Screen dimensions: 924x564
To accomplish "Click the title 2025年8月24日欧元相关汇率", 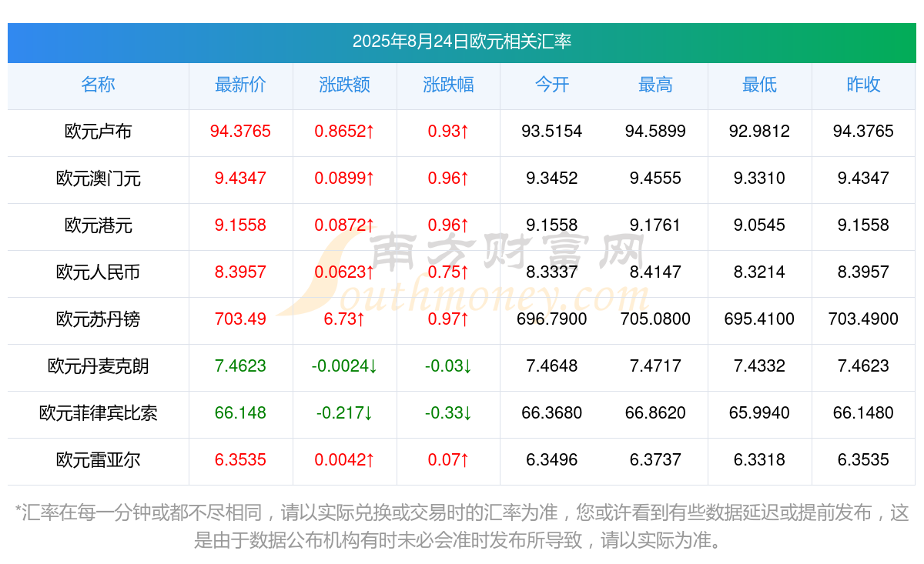I will [462, 42].
